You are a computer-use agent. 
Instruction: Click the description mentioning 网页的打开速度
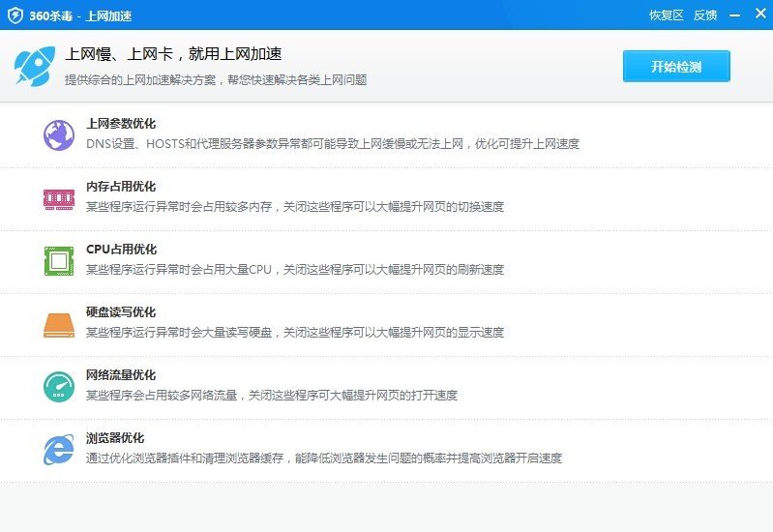(x=272, y=395)
